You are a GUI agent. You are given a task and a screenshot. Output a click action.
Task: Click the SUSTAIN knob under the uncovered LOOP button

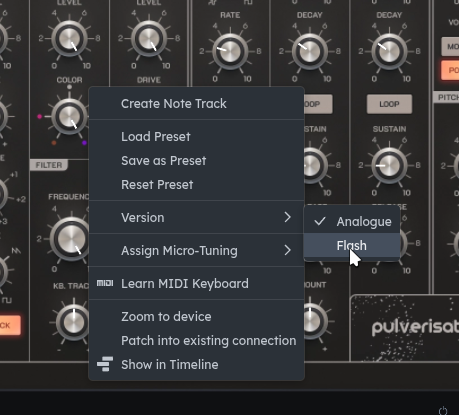click(389, 165)
